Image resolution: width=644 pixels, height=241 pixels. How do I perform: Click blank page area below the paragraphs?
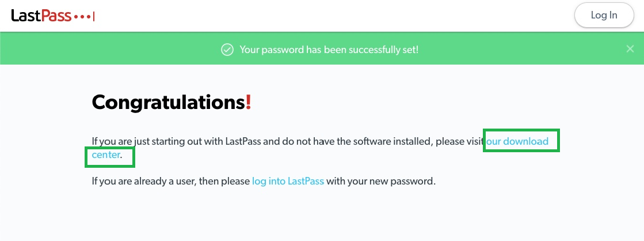point(322,216)
